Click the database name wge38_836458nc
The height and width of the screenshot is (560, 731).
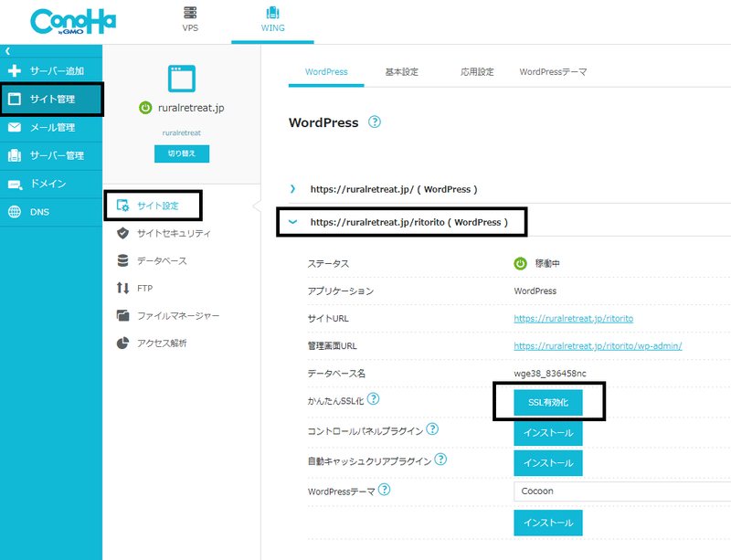(550, 374)
